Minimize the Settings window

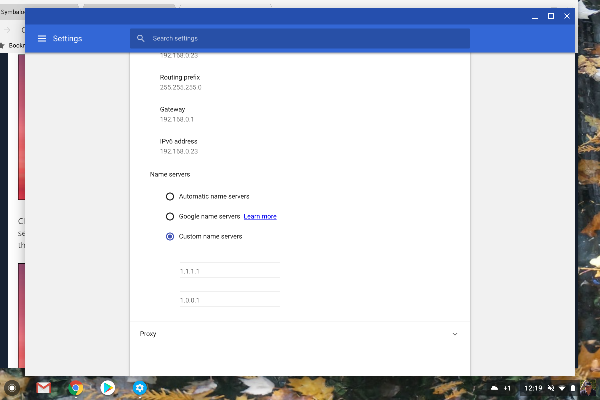click(533, 16)
